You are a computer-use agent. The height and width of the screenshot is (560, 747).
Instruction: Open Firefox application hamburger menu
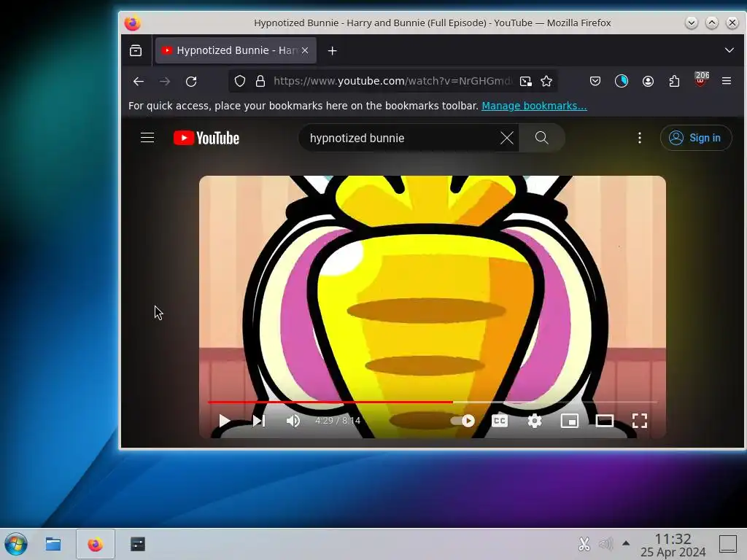tap(727, 82)
